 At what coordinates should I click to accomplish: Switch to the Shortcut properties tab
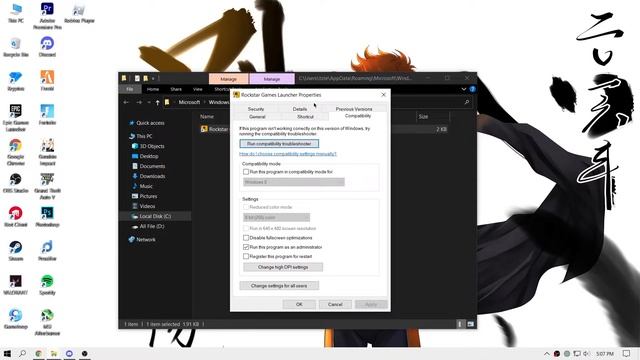click(305, 117)
